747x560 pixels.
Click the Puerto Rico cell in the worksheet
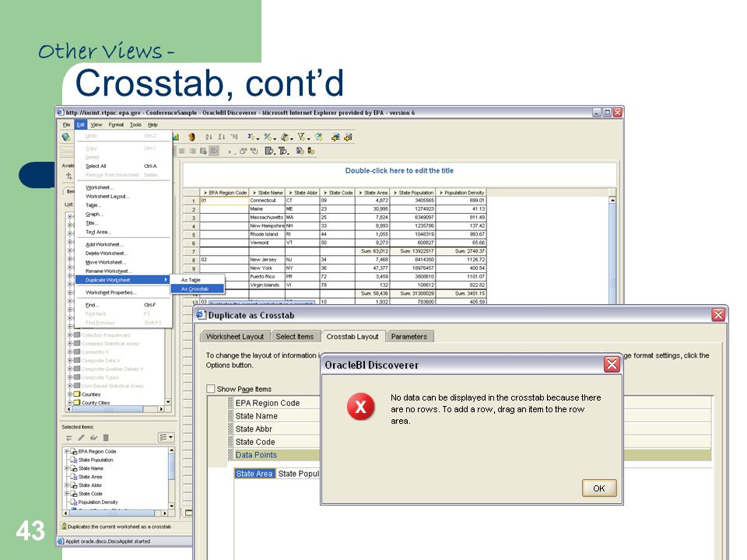click(267, 276)
